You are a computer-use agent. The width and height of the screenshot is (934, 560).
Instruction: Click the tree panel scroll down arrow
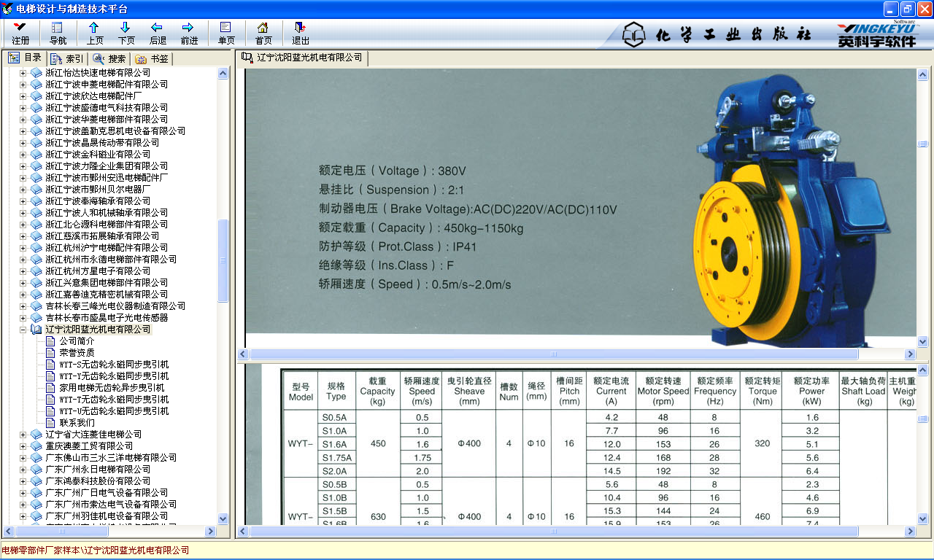pos(223,518)
